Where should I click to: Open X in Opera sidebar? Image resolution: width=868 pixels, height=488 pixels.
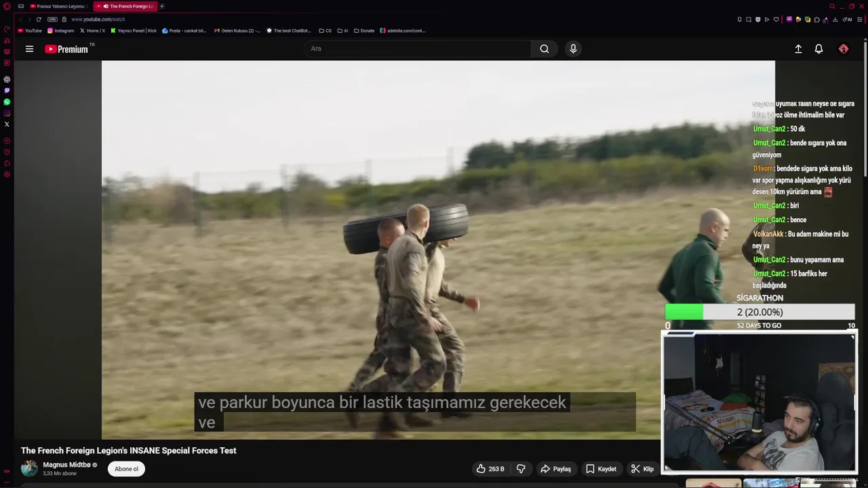(x=7, y=124)
